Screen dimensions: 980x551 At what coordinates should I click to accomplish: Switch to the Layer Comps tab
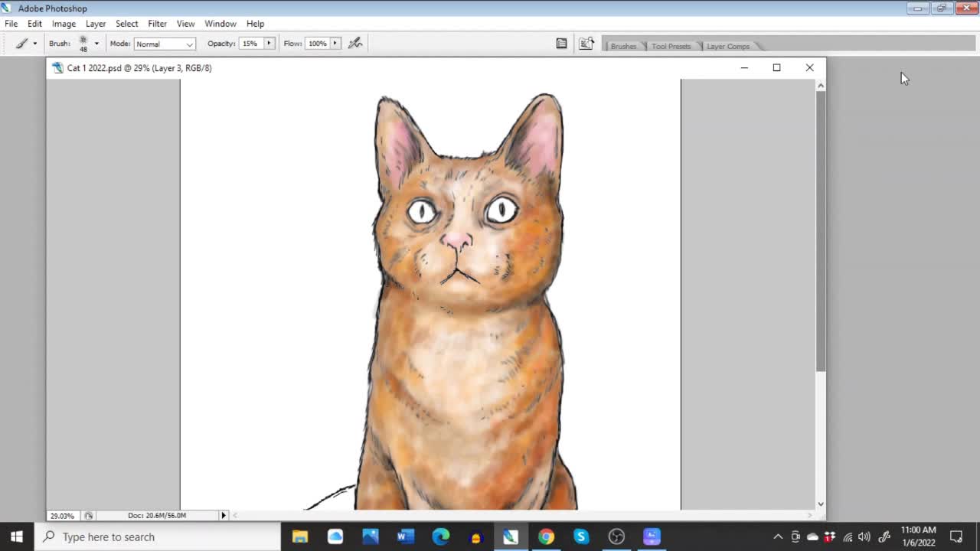point(727,46)
